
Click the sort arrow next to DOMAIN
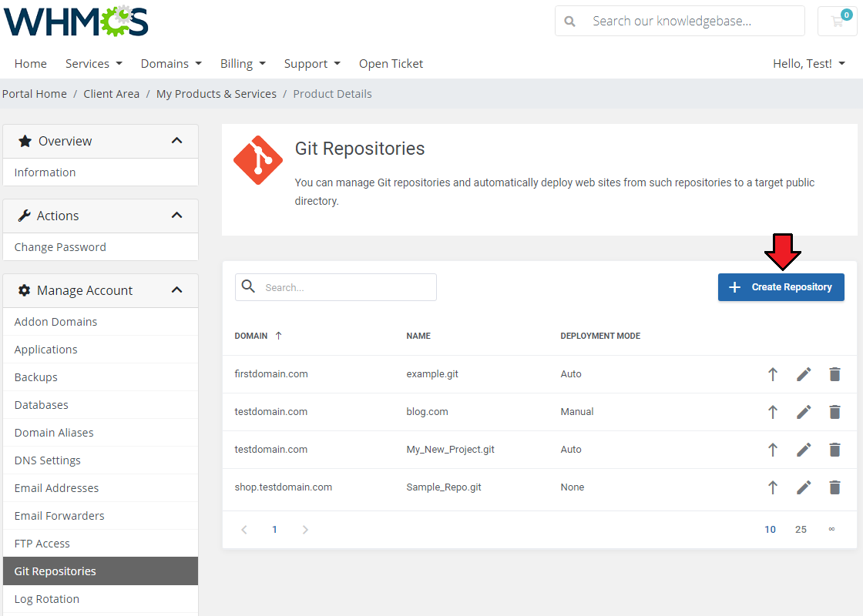278,336
